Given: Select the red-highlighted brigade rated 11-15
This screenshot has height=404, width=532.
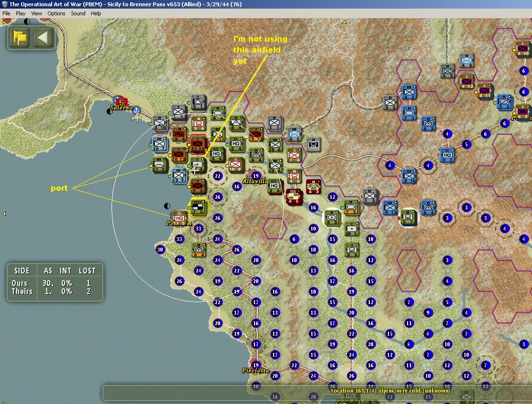Looking at the screenshot, I should tap(198, 143).
